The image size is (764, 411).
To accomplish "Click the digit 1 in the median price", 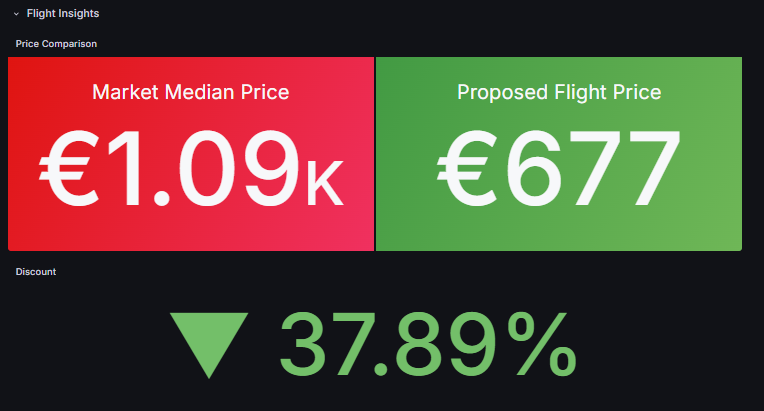I will pyautogui.click(x=127, y=168).
